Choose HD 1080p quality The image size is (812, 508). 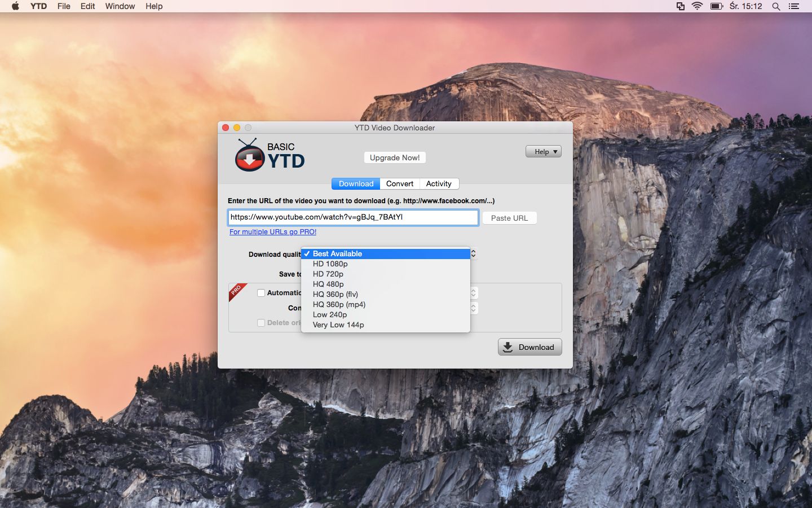(386, 264)
